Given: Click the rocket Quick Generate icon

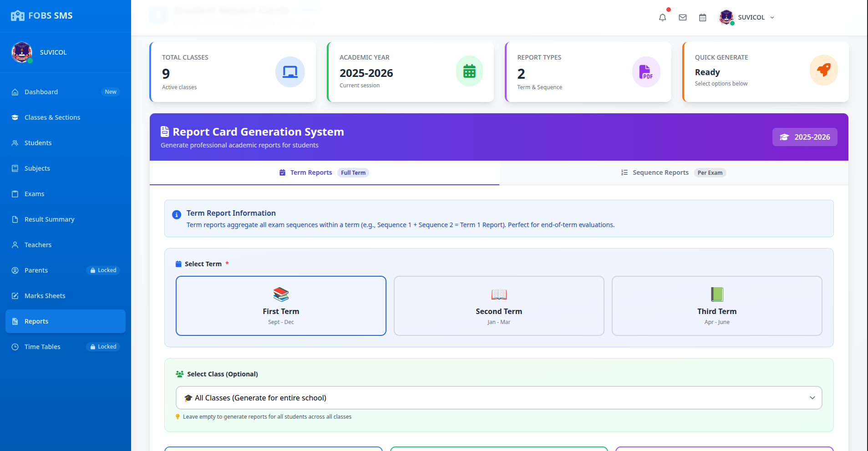Looking at the screenshot, I should pyautogui.click(x=823, y=70).
